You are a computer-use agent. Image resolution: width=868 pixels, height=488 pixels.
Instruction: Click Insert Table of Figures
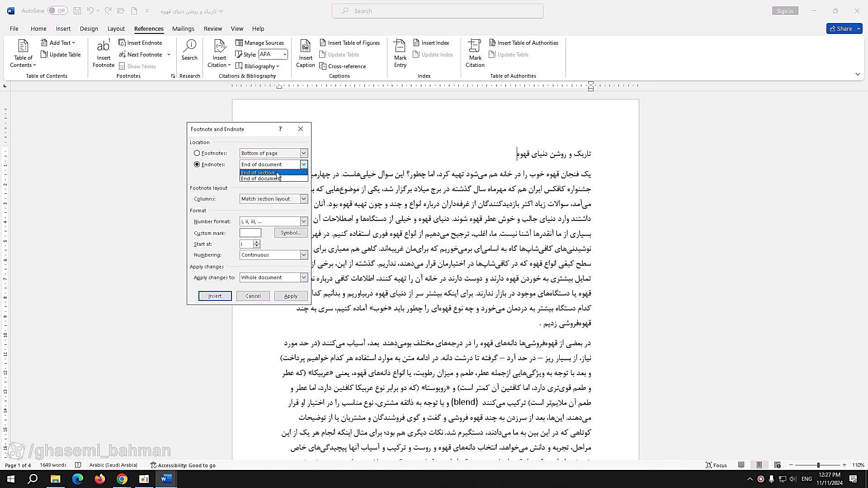(349, 42)
